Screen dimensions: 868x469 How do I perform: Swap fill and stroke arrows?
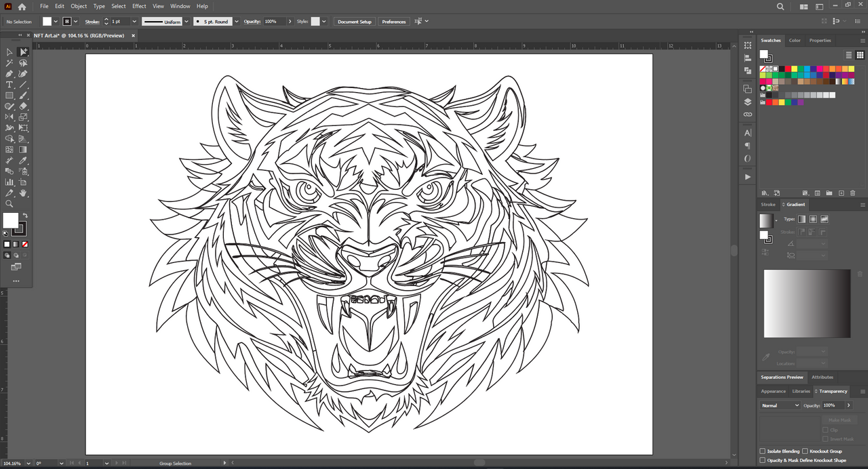25,216
